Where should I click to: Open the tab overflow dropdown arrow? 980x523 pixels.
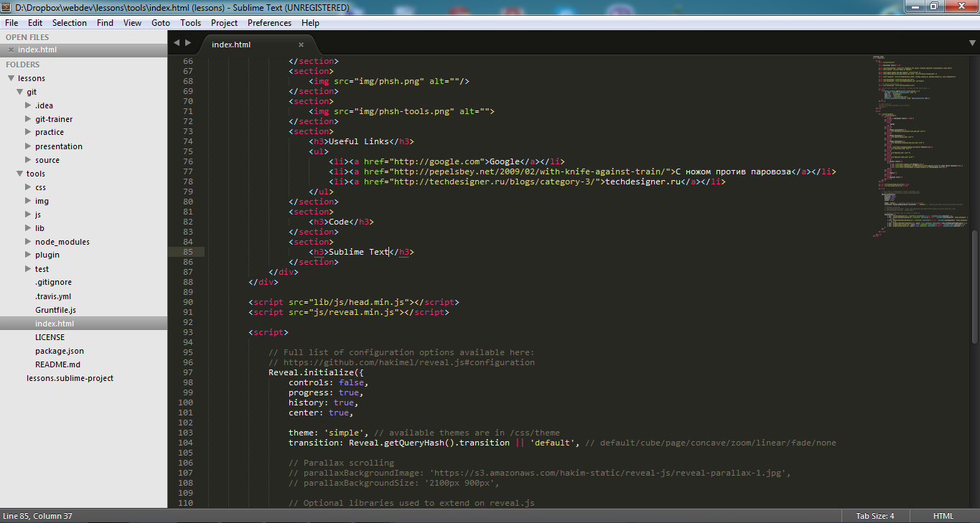pos(971,44)
